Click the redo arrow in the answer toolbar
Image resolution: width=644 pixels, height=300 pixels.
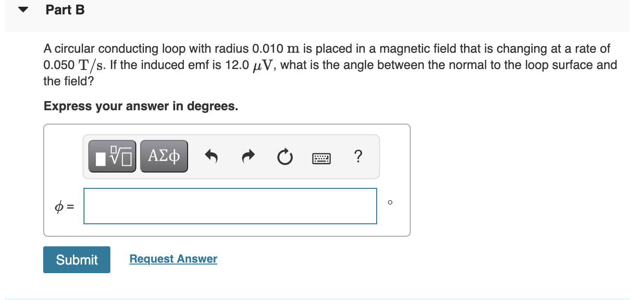click(x=248, y=156)
